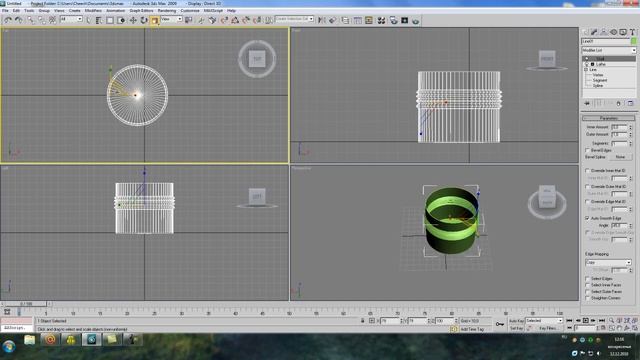Enable Select Edges checkbox
This screenshot has height=360, width=640.
[587, 278]
